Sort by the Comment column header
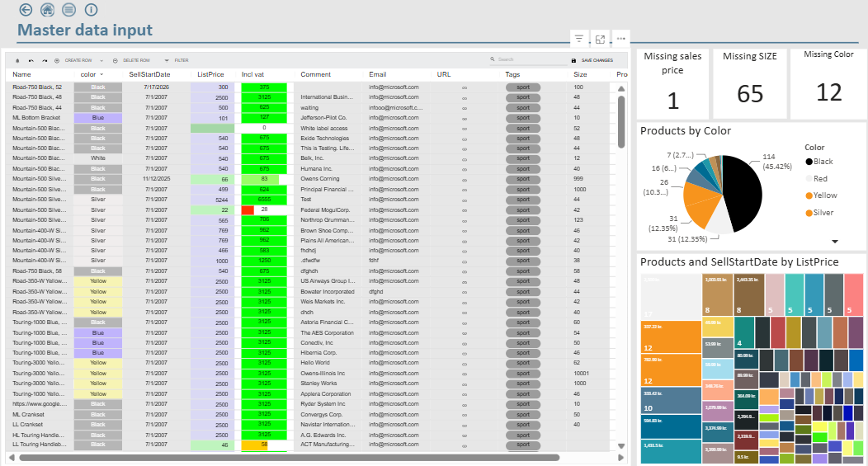Viewport: 868px width, 466px height. (315, 74)
